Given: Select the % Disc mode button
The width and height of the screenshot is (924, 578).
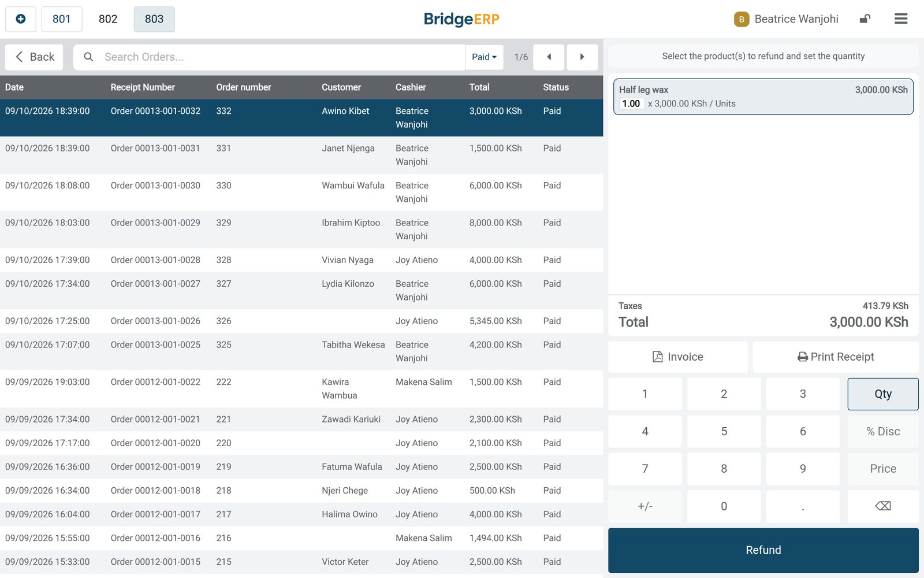Looking at the screenshot, I should pyautogui.click(x=882, y=432).
